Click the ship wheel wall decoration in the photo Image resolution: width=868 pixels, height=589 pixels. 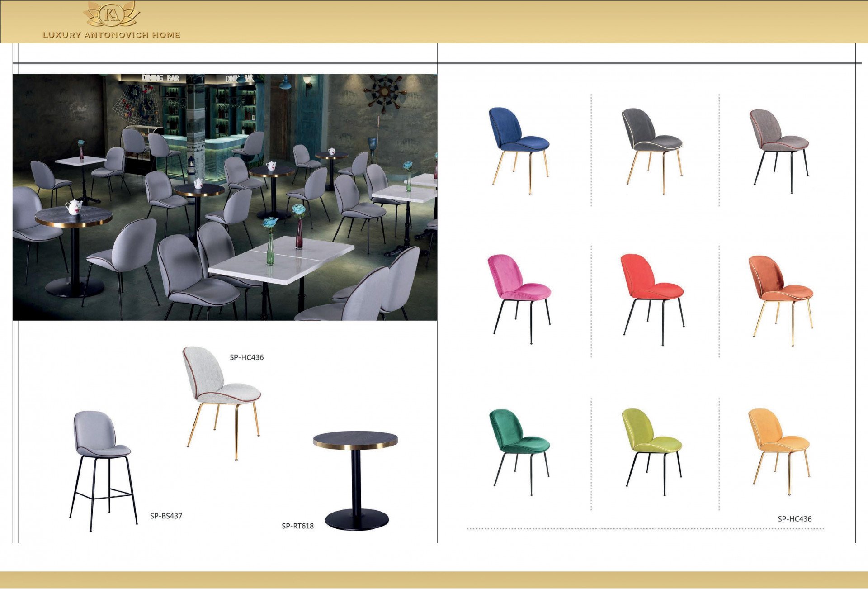click(385, 92)
